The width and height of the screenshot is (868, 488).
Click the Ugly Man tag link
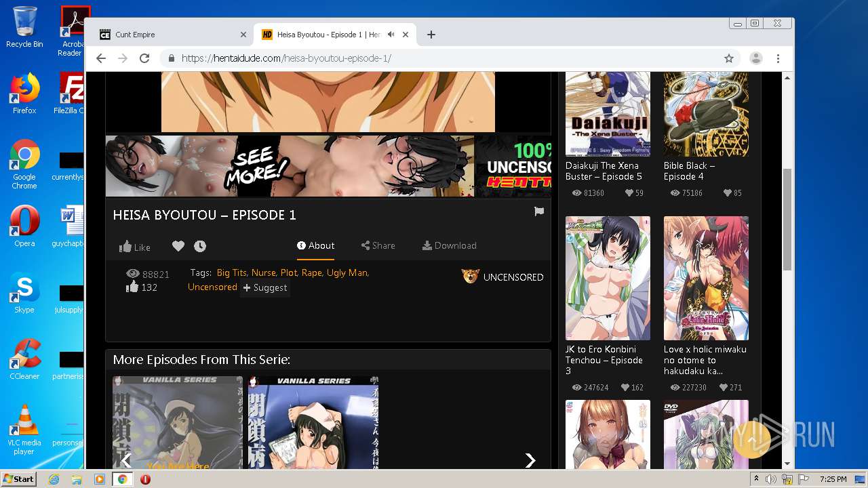pyautogui.click(x=347, y=272)
